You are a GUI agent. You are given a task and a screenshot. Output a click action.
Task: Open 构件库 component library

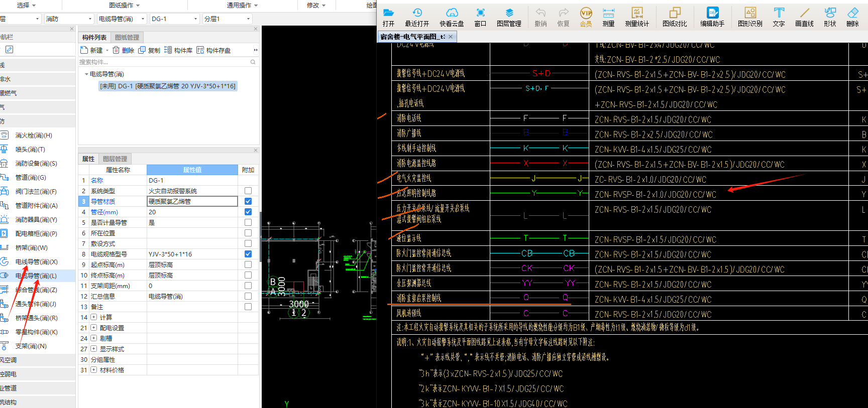tap(178, 50)
